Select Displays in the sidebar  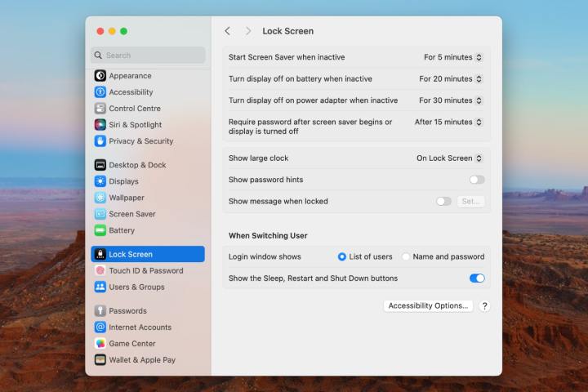coord(148,181)
